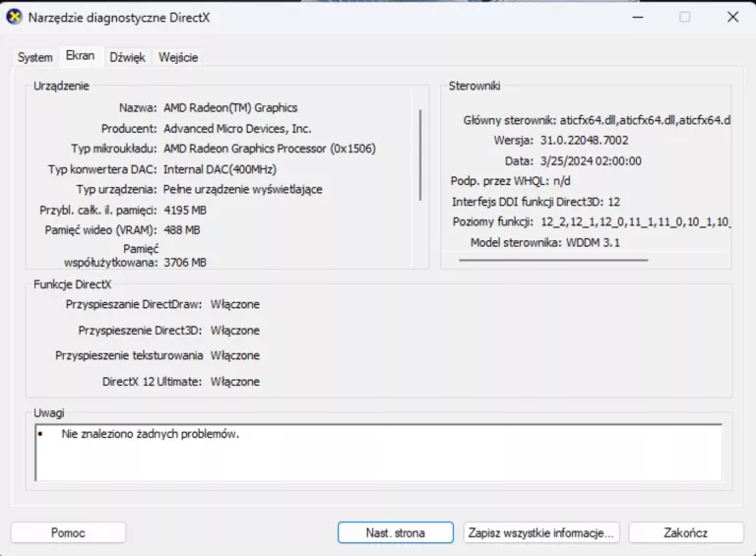
Task: Click driver version 31.0.22048.7002
Action: coord(584,140)
